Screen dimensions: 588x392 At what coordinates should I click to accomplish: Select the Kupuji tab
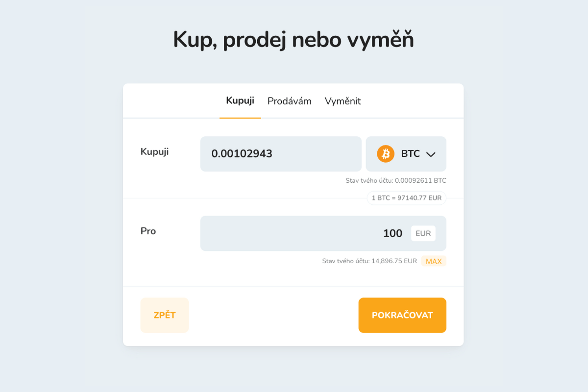(x=240, y=100)
